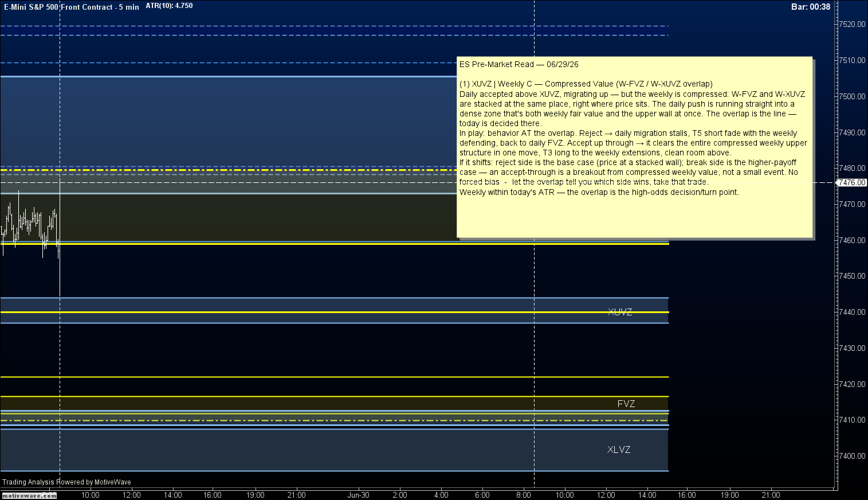This screenshot has width=868, height=500.
Task: Click the 7420.00 price axis label
Action: pyautogui.click(x=852, y=384)
